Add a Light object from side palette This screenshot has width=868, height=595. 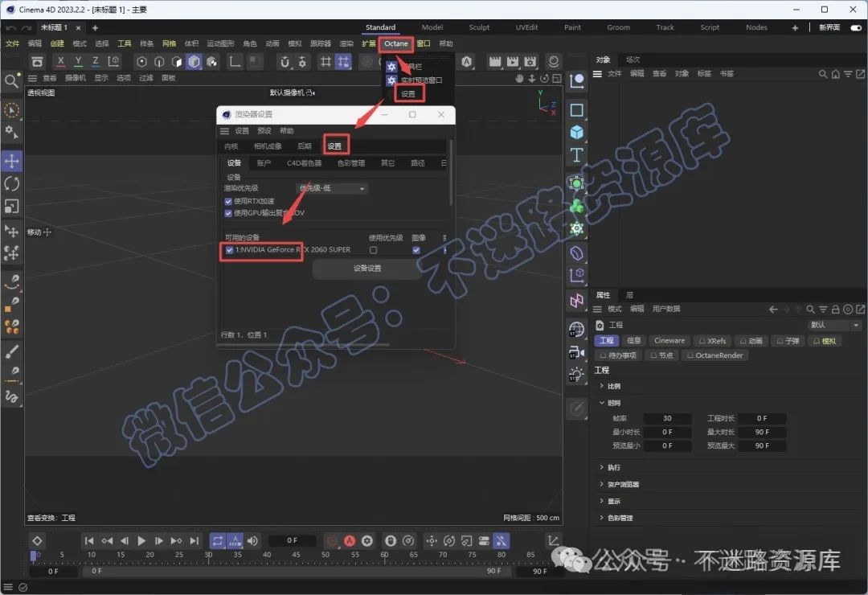tap(576, 375)
